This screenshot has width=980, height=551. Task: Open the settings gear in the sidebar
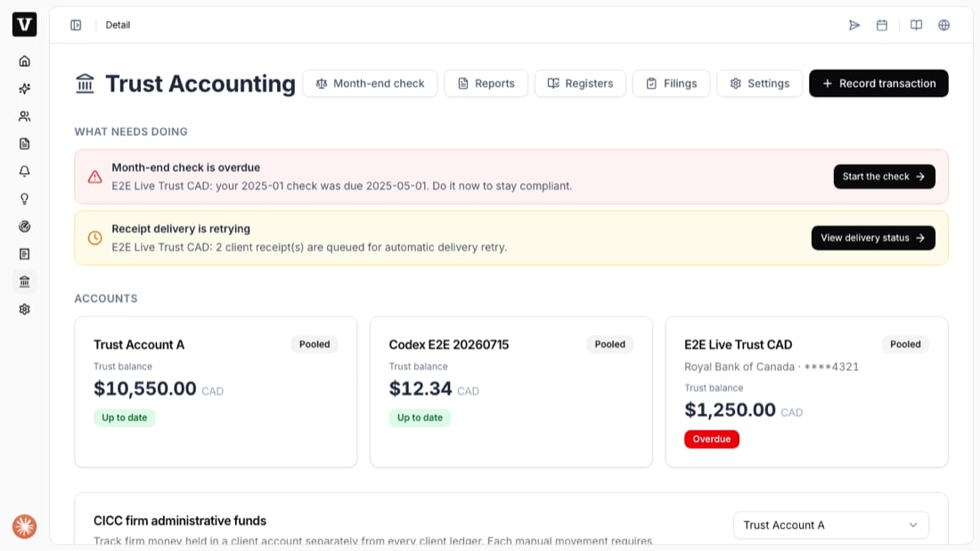coord(24,308)
